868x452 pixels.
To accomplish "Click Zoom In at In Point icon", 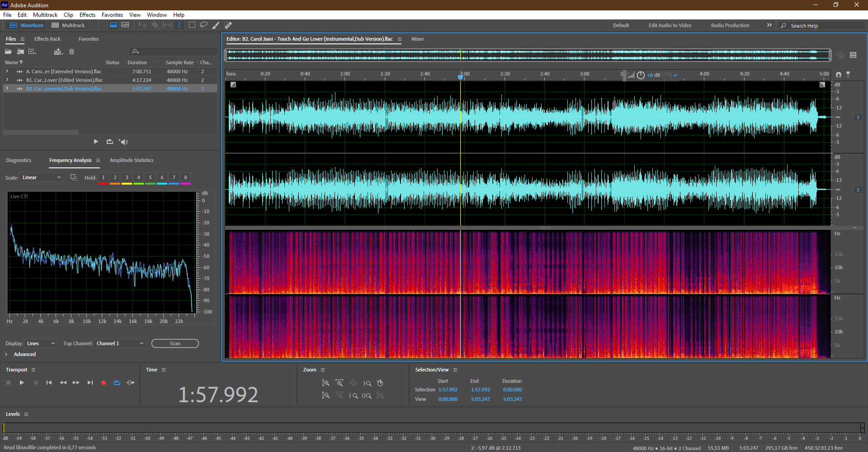I will 353,395.
